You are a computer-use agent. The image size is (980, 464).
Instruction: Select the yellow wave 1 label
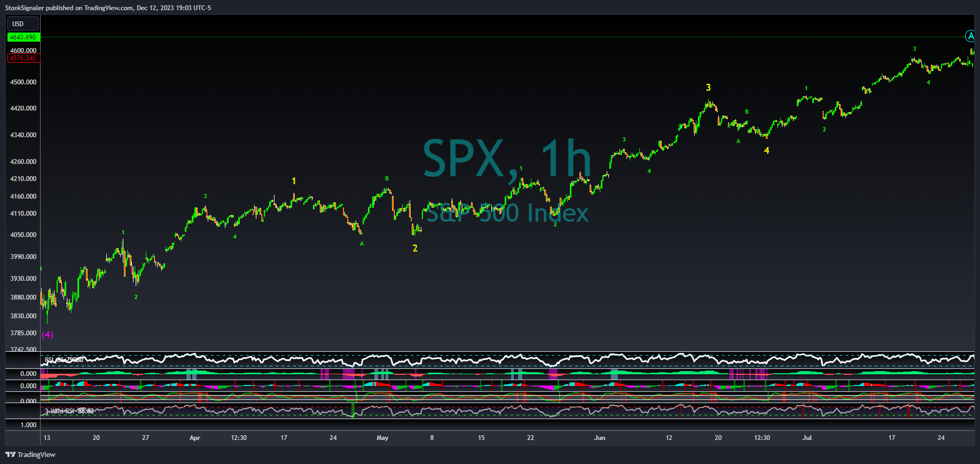294,182
